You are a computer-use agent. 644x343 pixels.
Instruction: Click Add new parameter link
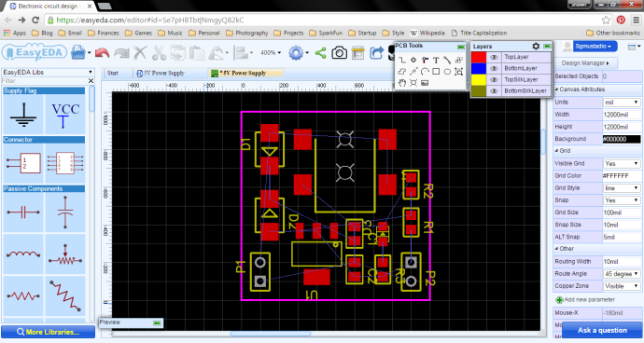pos(585,299)
